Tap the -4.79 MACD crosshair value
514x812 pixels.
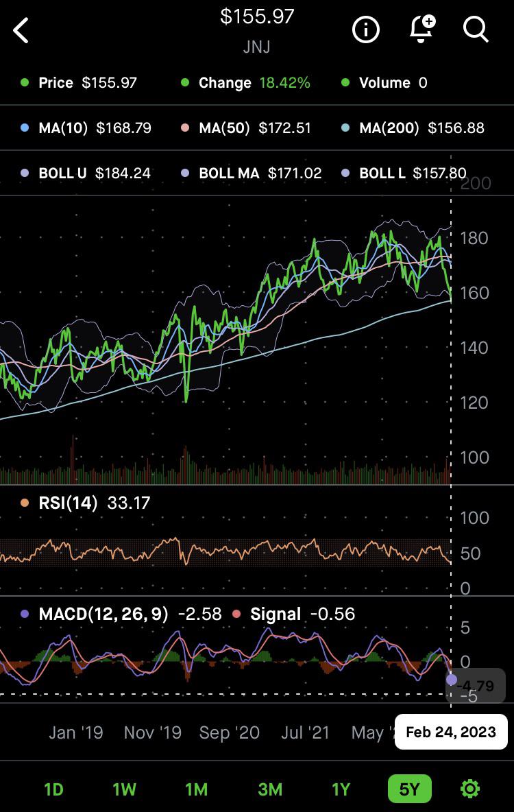(x=476, y=686)
